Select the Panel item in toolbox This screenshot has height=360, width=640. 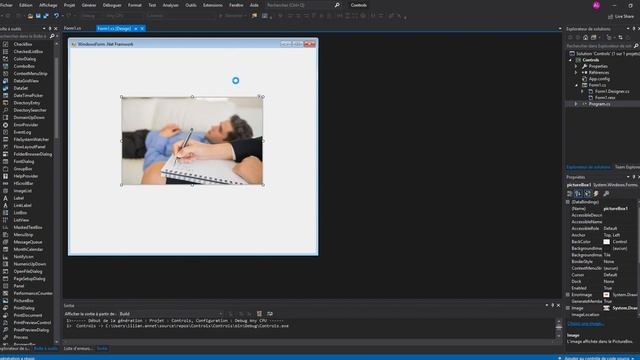click(19, 286)
